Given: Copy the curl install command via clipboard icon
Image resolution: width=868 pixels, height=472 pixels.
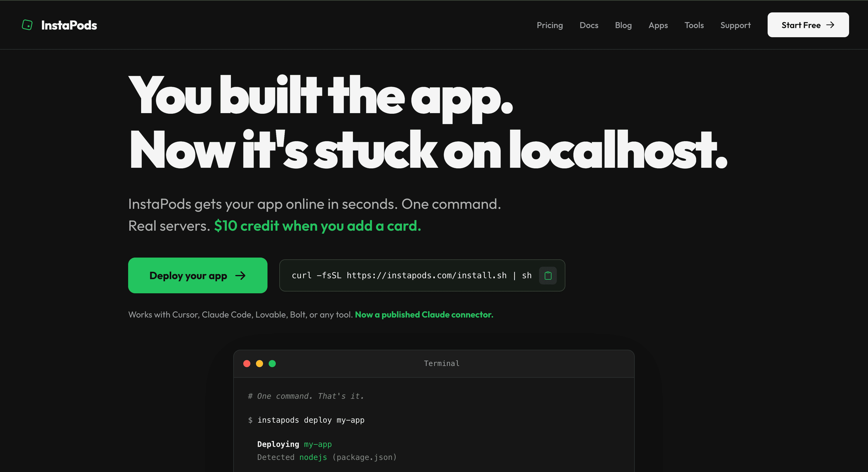Looking at the screenshot, I should click(548, 276).
